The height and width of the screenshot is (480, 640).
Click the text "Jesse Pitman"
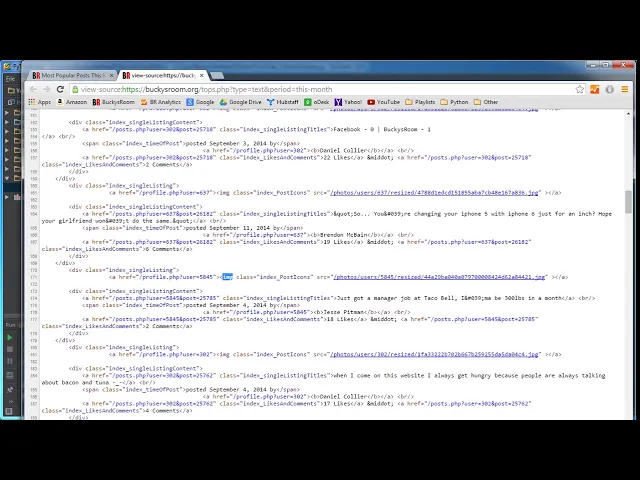(343, 312)
